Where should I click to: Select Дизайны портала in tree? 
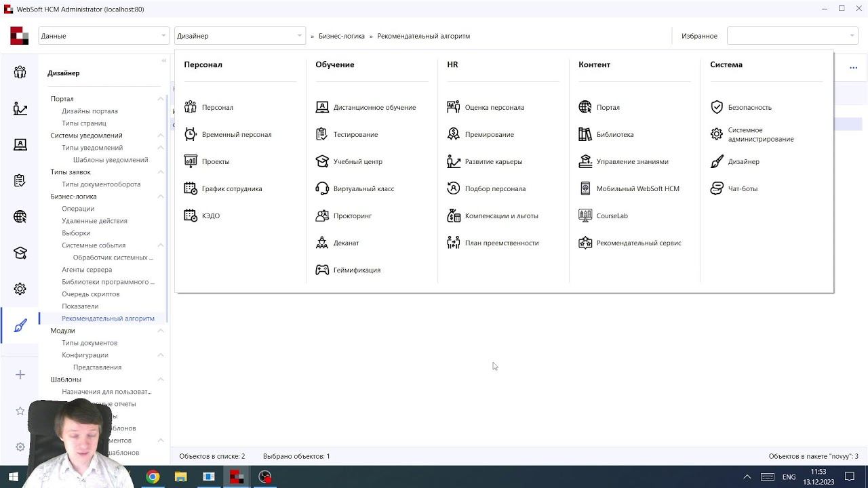[90, 111]
